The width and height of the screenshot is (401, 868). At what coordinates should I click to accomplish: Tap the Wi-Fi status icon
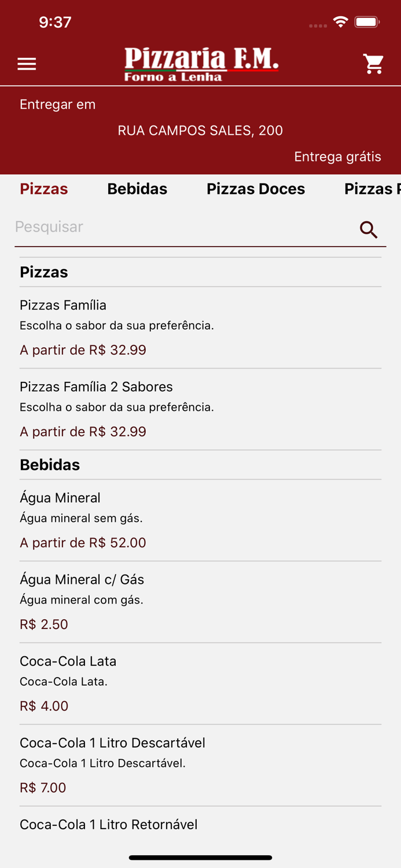click(340, 21)
